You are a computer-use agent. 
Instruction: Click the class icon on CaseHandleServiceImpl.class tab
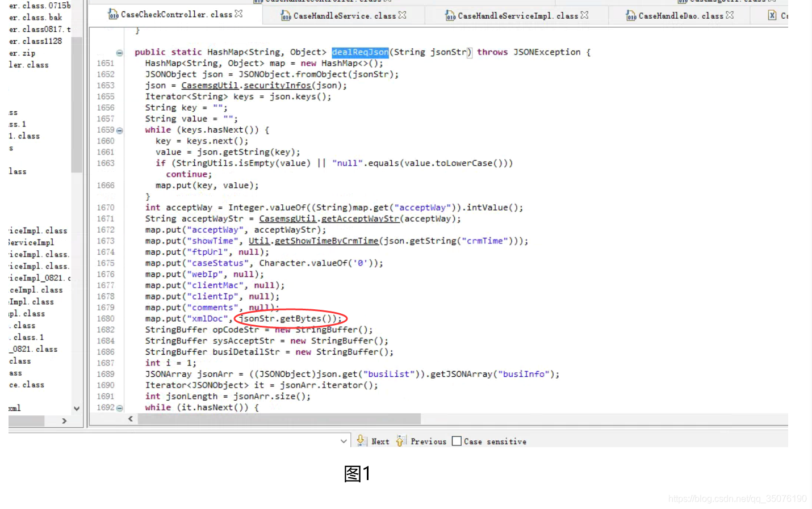tap(451, 16)
